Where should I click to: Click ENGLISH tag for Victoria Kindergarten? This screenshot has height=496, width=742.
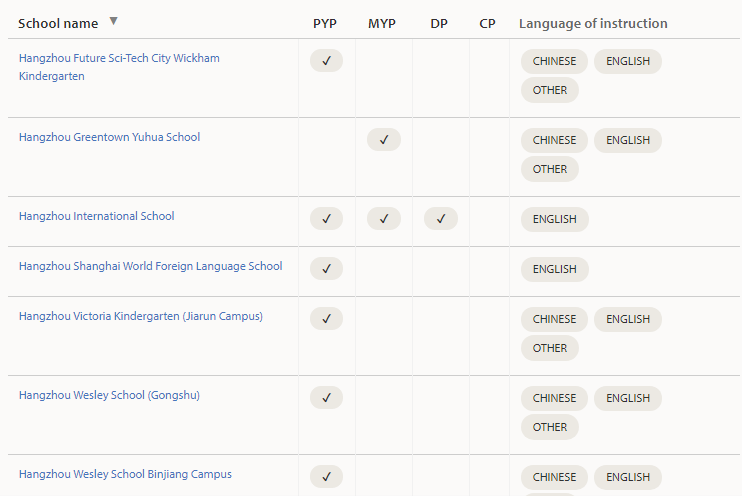[628, 319]
